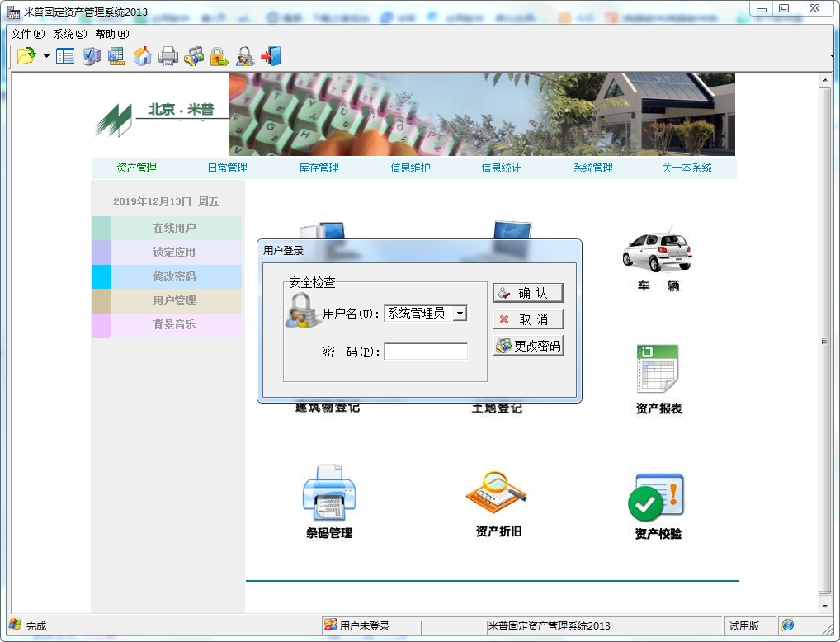Image resolution: width=840 pixels, height=642 pixels.
Task: Switch to the 系统管理 tab
Action: [593, 168]
